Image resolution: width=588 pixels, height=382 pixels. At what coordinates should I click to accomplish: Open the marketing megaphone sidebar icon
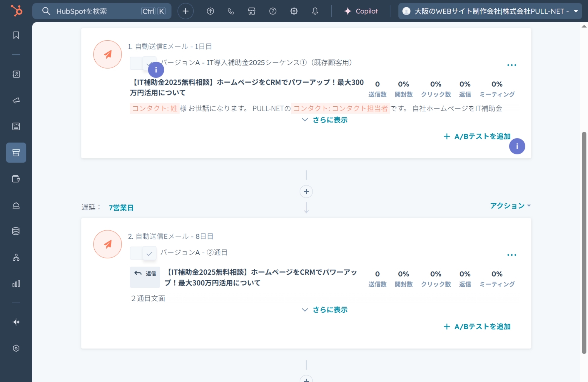pyautogui.click(x=16, y=100)
